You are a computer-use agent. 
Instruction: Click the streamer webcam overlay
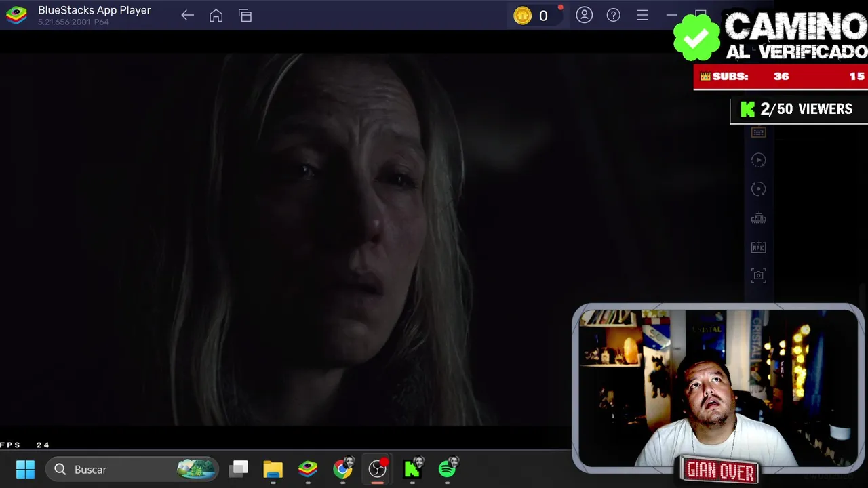coord(718,388)
